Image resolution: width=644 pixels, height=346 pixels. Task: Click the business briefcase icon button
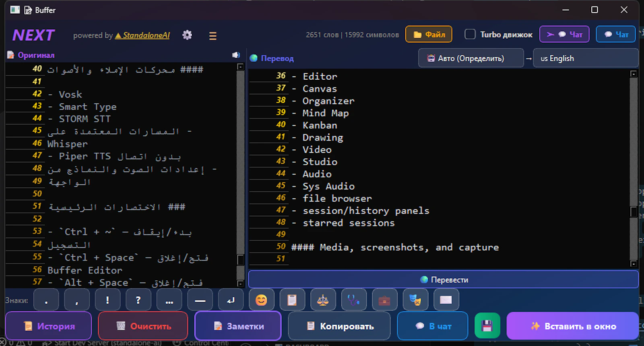click(x=384, y=300)
